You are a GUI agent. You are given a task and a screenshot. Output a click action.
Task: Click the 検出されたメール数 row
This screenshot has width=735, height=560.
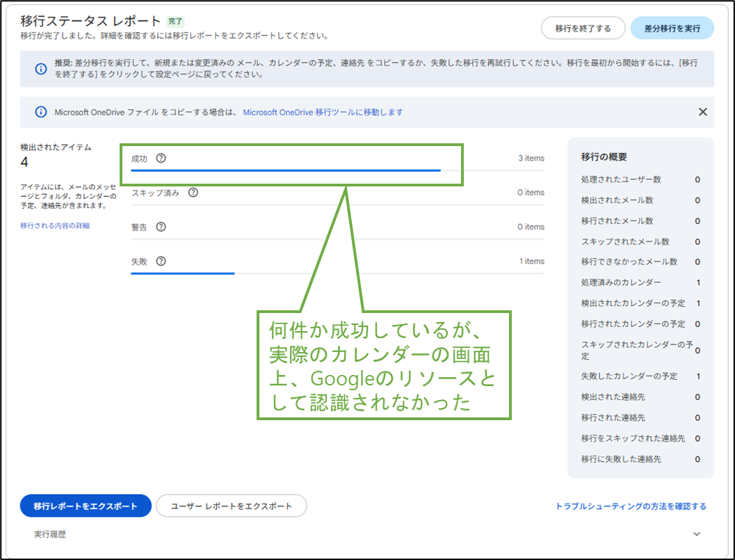tap(640, 200)
